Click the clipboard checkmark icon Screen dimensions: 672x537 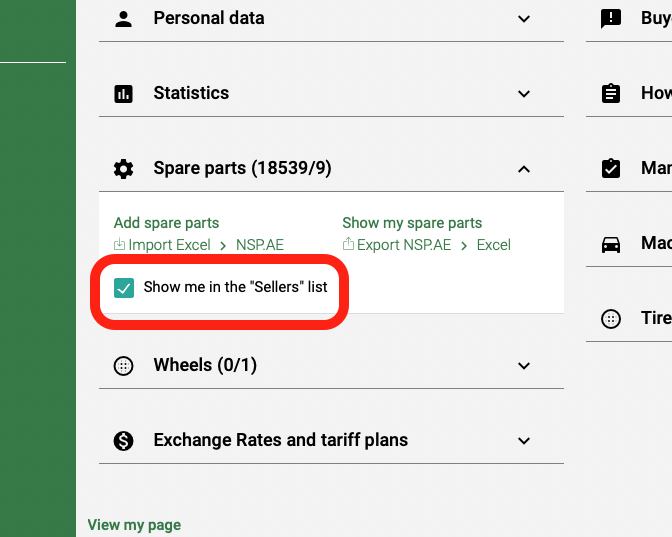click(610, 169)
